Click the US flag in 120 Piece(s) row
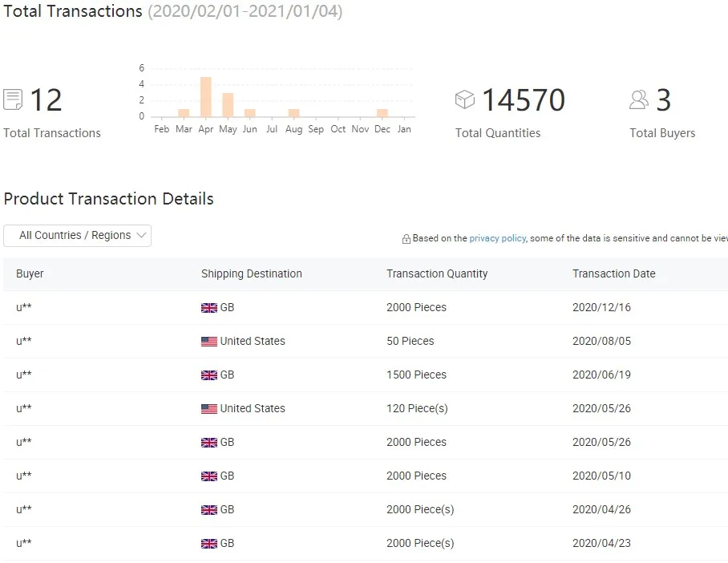This screenshot has width=728, height=563. click(x=209, y=409)
